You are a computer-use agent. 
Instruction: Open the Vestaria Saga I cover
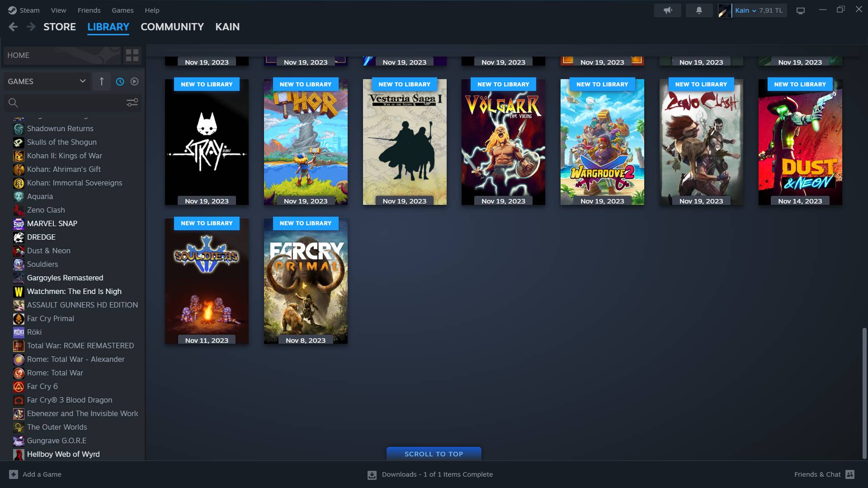[x=405, y=142]
